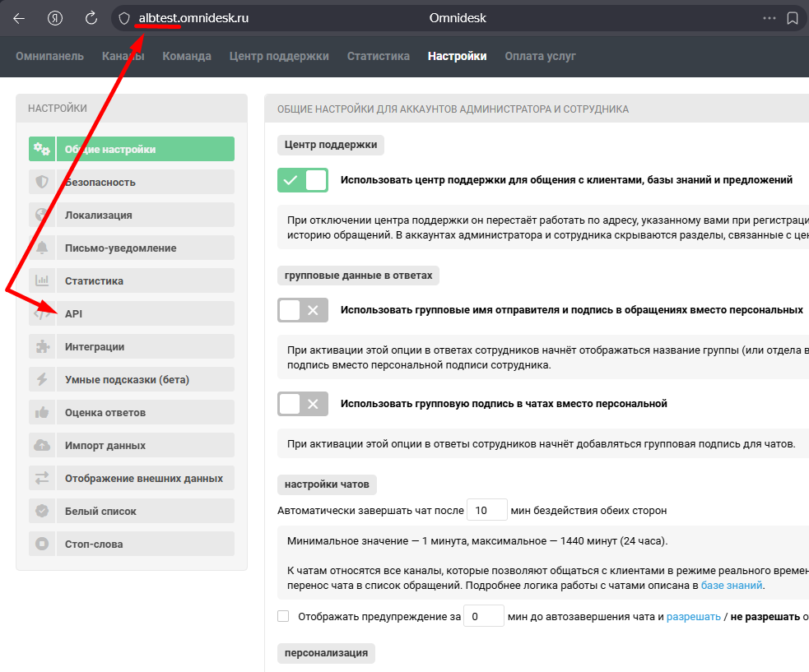This screenshot has height=672, width=809.
Task: Disable the support center usage toggle
Action: (x=303, y=180)
